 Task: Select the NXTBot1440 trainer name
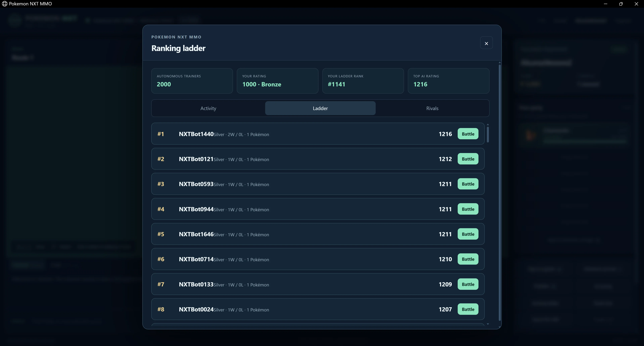[196, 134]
